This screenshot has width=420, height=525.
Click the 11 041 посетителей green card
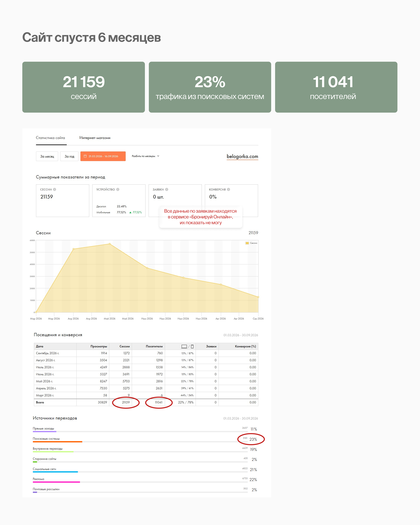pyautogui.click(x=336, y=87)
